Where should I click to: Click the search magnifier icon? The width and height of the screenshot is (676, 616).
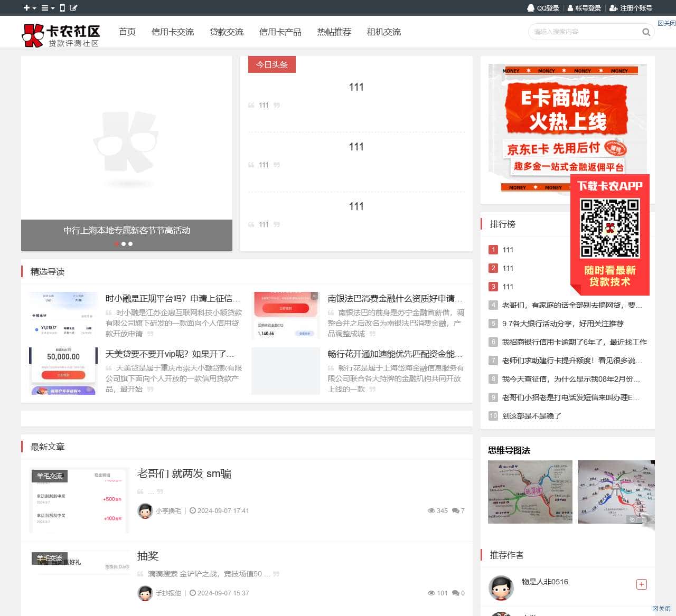point(646,32)
